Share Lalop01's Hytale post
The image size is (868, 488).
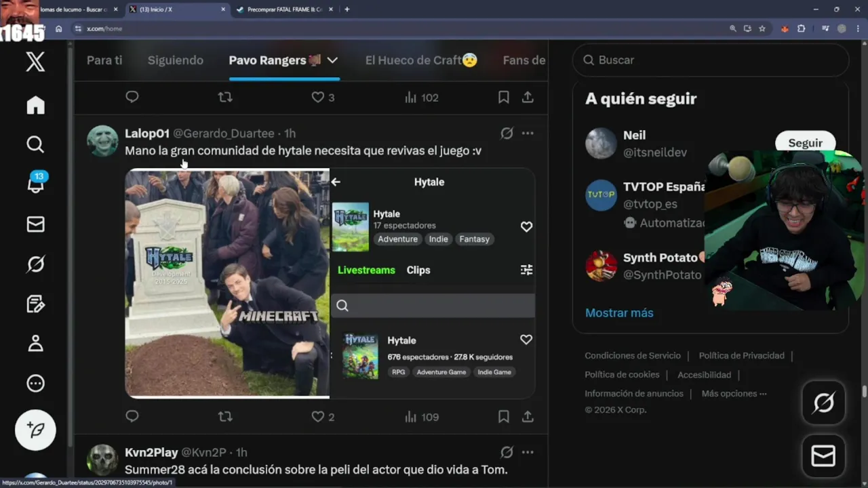(528, 417)
